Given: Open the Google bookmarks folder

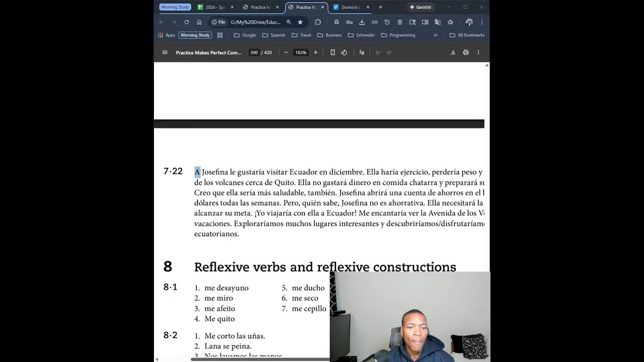Looking at the screenshot, I should point(245,35).
